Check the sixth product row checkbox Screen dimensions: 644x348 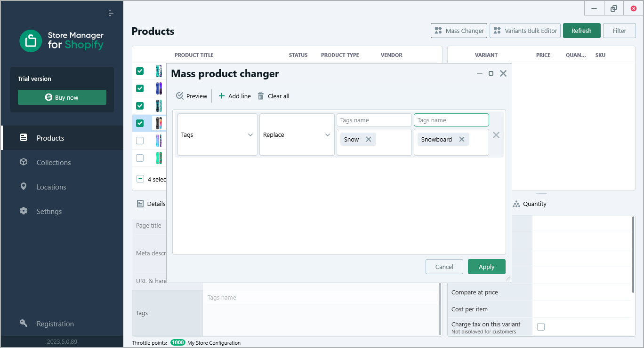tap(140, 158)
